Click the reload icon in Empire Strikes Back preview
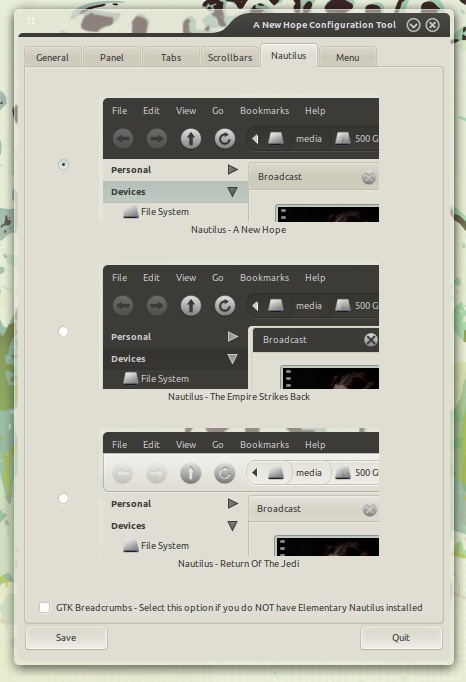Viewport: 466px width, 682px height. pyautogui.click(x=225, y=306)
